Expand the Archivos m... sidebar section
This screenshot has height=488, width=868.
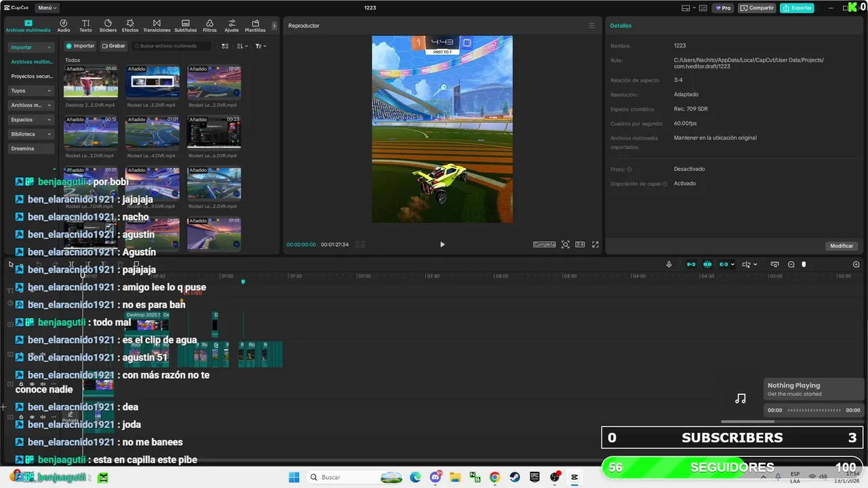point(31,105)
